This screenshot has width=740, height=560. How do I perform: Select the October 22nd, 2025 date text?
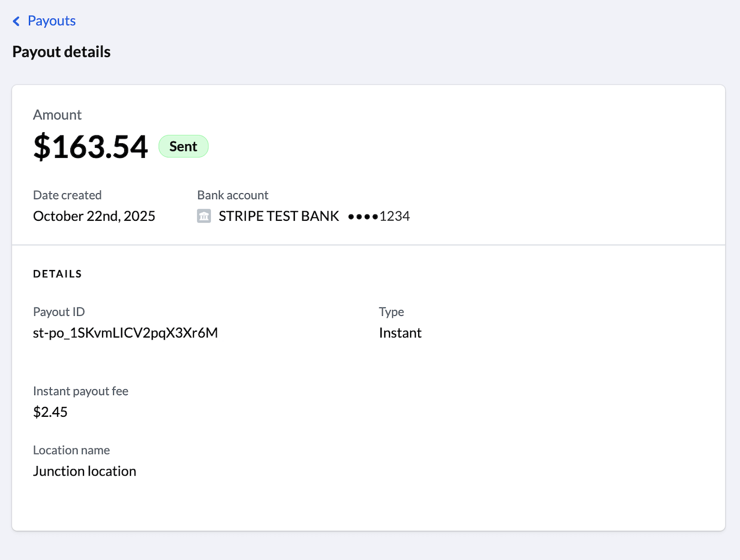[x=94, y=216]
